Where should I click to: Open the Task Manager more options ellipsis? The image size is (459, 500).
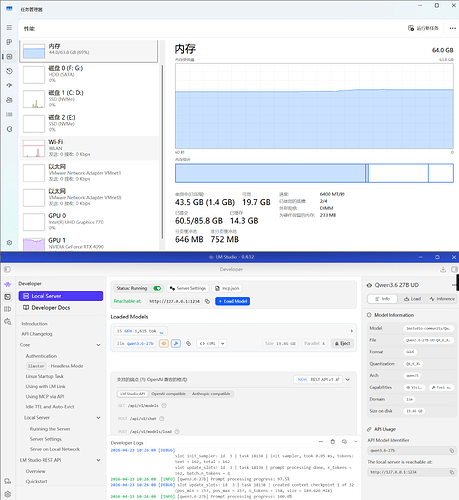click(452, 28)
